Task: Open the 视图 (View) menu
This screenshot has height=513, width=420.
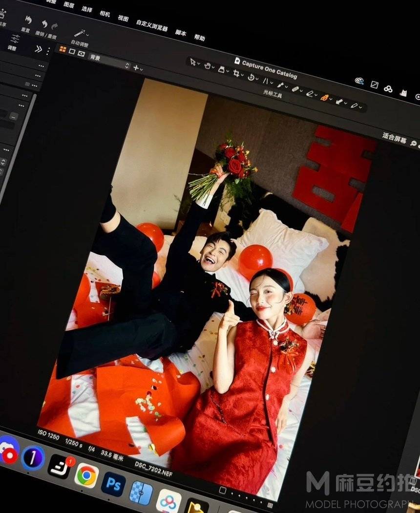Action: [123, 19]
